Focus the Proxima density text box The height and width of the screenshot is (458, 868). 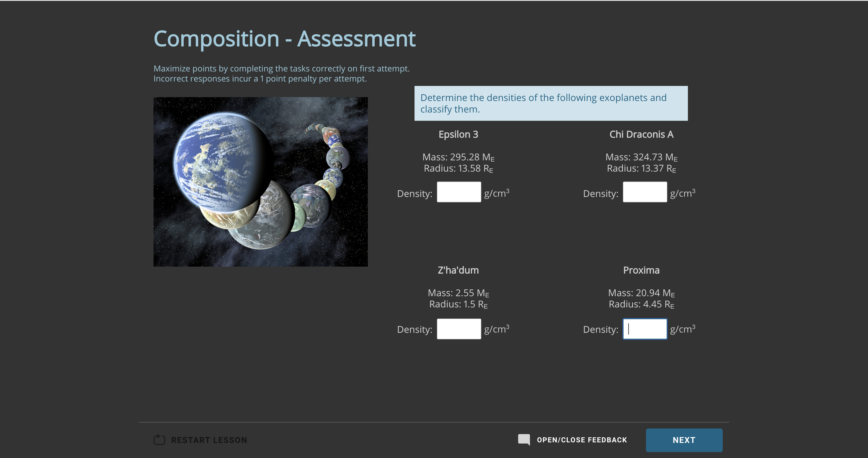pyautogui.click(x=645, y=329)
